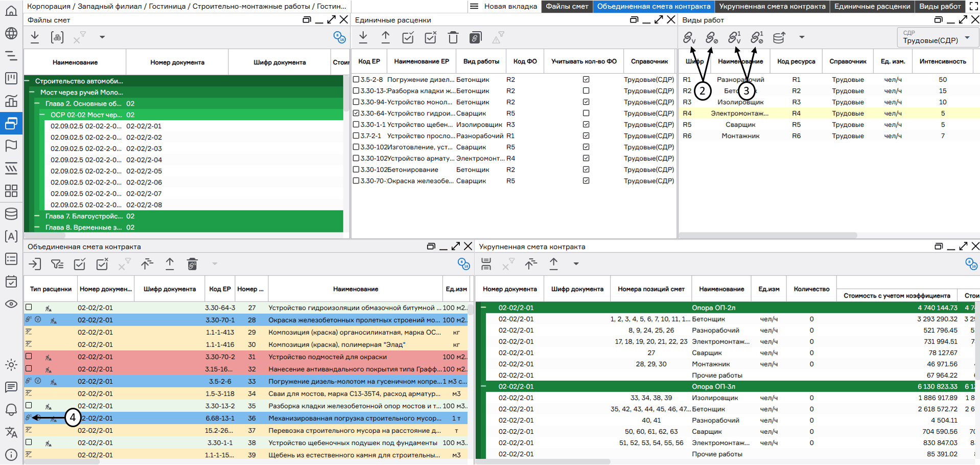
Task: Click the home icon in left sidebar
Action: 11,11
